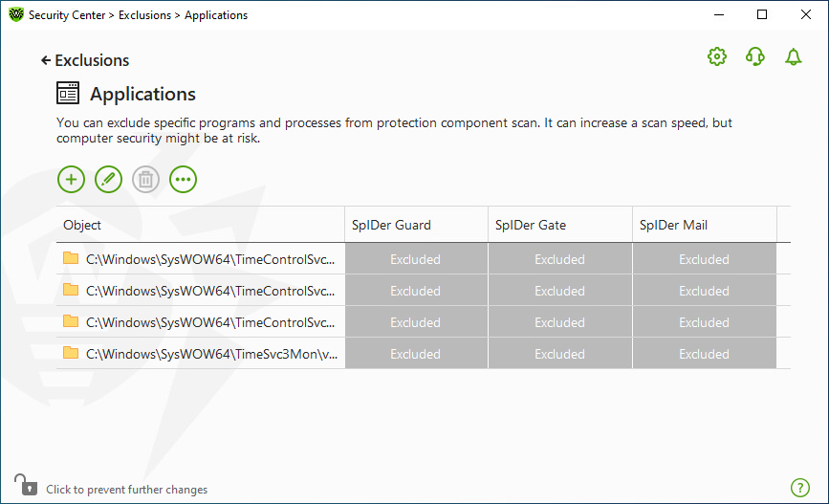Viewport: 829px width, 504px height.
Task: Click SpIDer Gate Excluded cell for TimeSvc3Mon
Action: click(559, 353)
